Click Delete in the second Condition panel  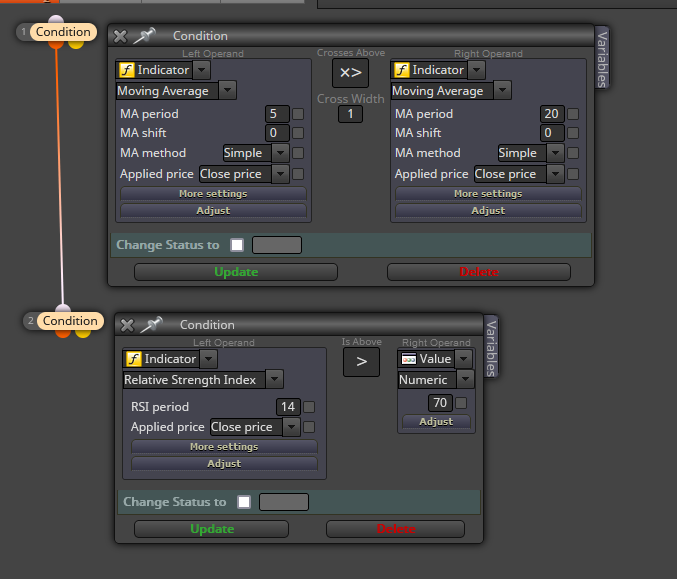(395, 529)
